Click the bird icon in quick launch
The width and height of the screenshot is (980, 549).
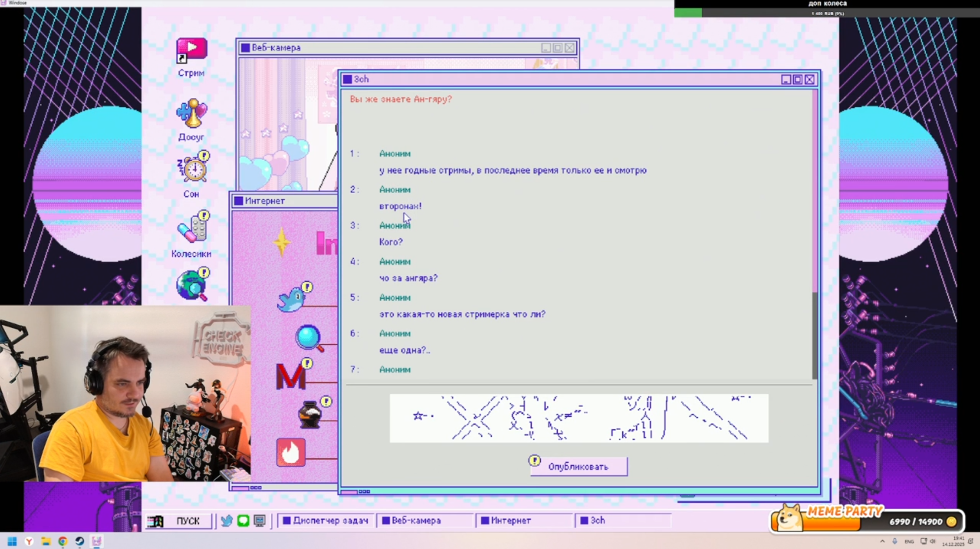[227, 521]
